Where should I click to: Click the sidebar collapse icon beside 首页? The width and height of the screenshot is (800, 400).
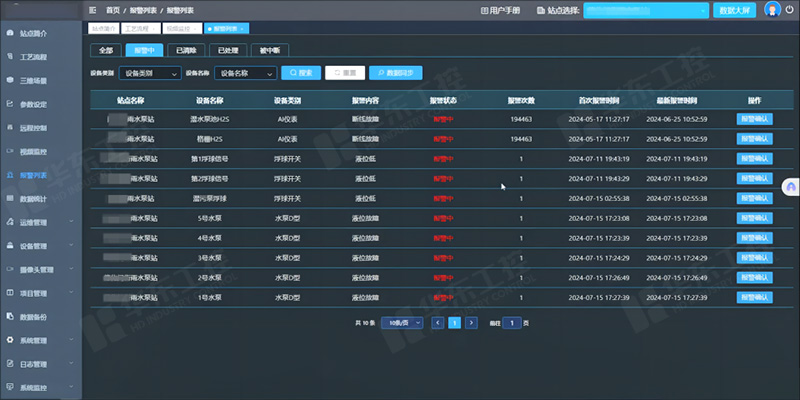(93, 9)
